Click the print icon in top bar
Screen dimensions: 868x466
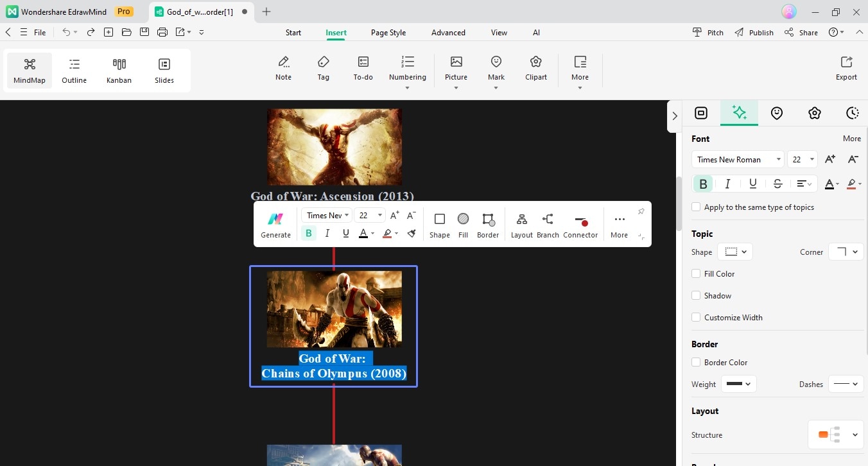[x=162, y=32]
